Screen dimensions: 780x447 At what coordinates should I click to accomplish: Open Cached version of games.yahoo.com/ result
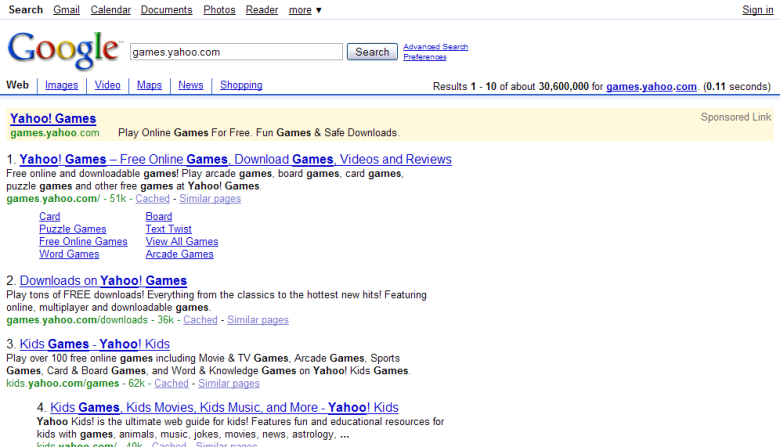coord(152,198)
